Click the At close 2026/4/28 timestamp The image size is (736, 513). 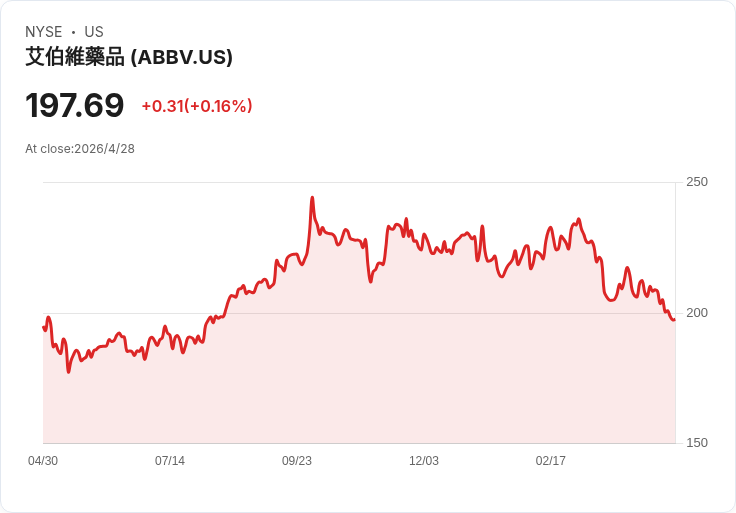pyautogui.click(x=80, y=149)
